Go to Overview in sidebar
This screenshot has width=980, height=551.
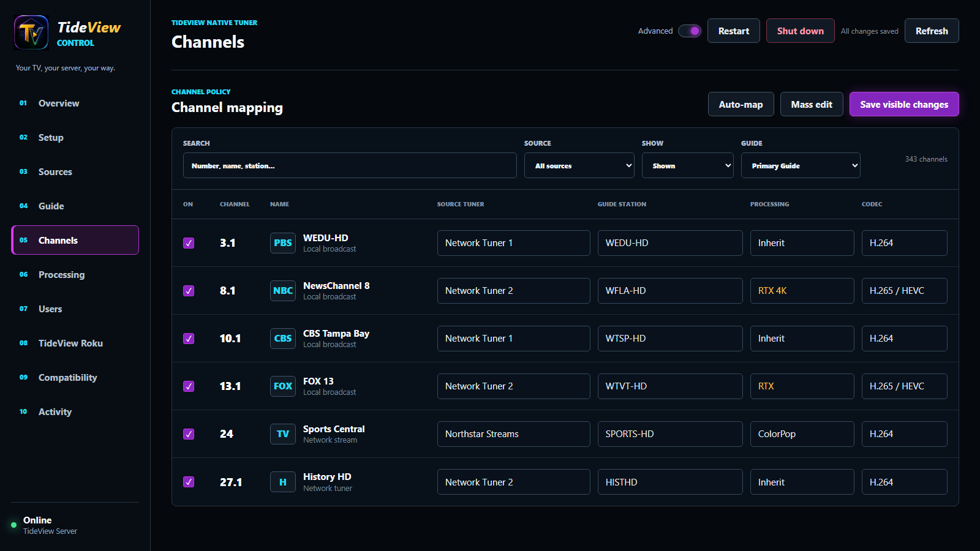[x=75, y=103]
